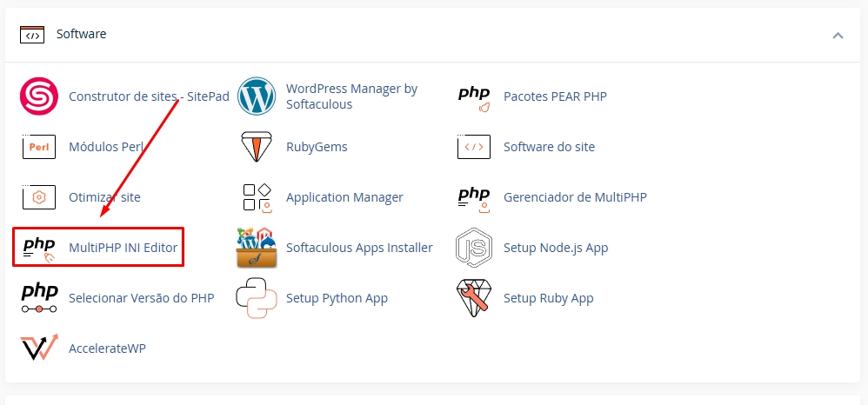The height and width of the screenshot is (405, 868).
Task: Open the WordPress Manager icon
Action: (x=256, y=96)
